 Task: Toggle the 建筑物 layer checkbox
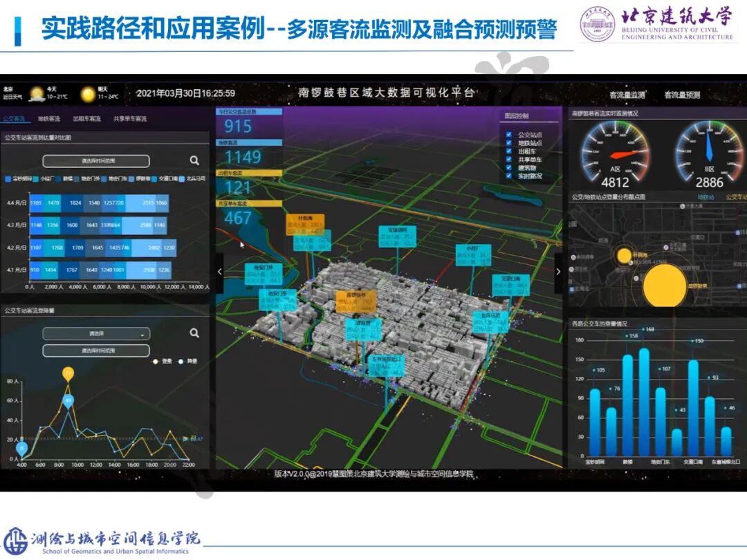click(509, 167)
